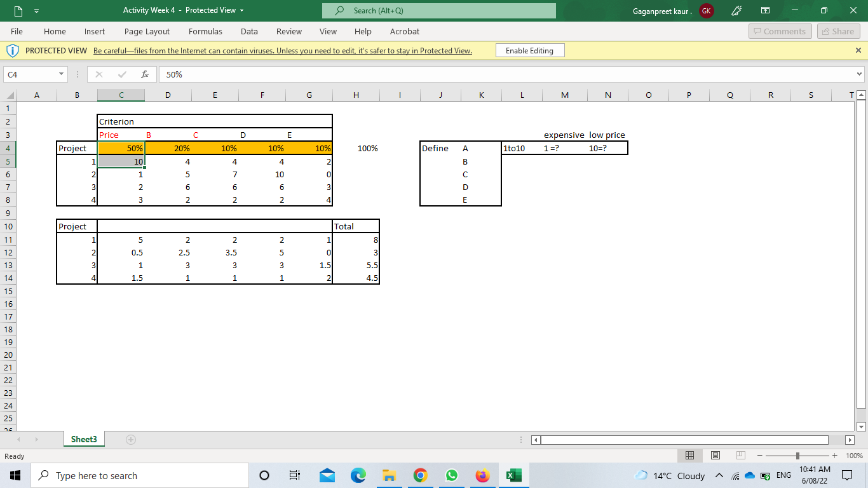Click the 1to10 cell
The width and height of the screenshot is (868, 488).
[x=522, y=148]
